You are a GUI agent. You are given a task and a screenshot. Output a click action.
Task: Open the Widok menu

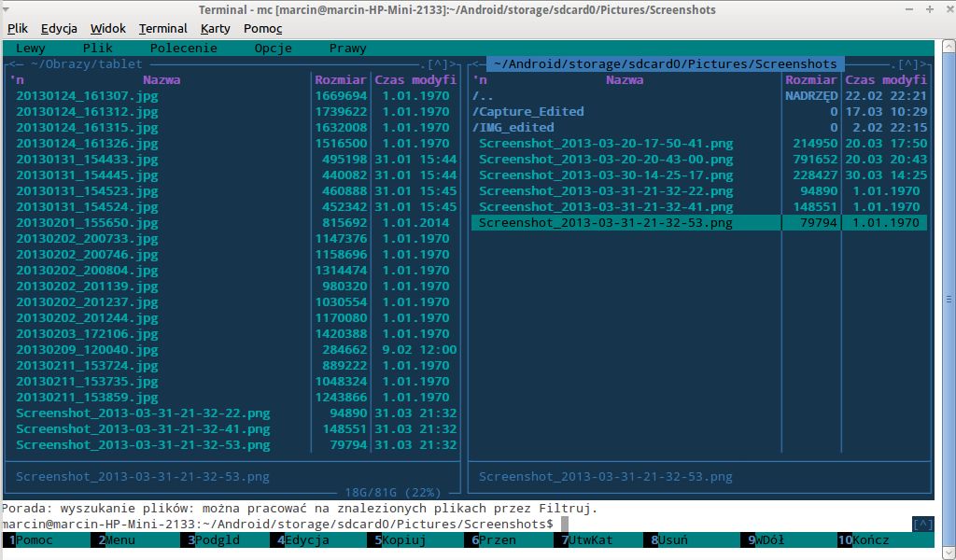tap(108, 28)
